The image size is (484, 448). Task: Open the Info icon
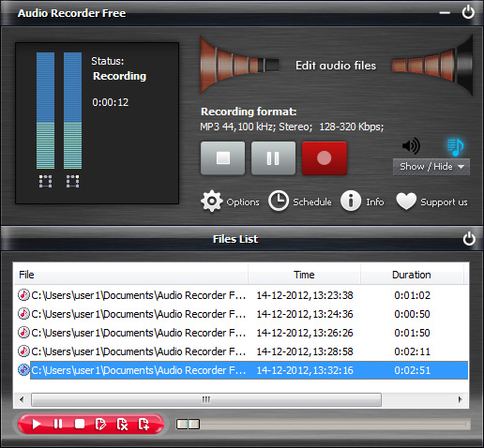tap(351, 201)
